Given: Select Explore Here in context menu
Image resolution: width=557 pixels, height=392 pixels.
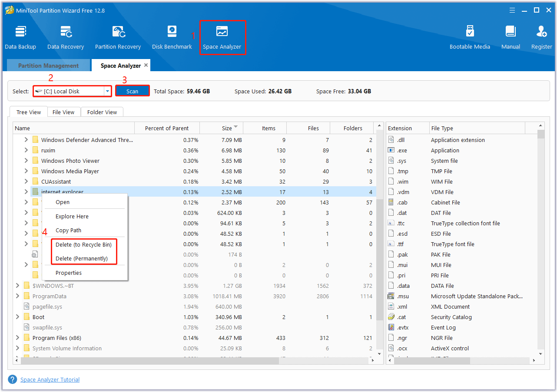Looking at the screenshot, I should click(72, 216).
